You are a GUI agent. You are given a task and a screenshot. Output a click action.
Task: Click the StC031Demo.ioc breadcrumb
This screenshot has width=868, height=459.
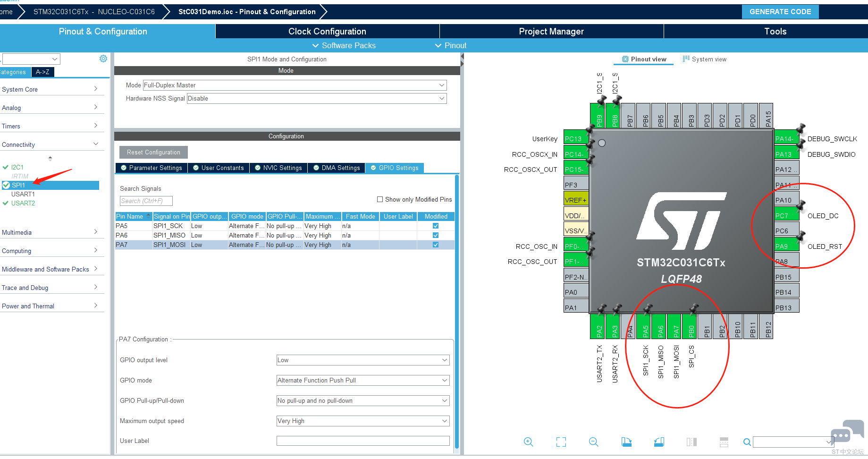(247, 12)
